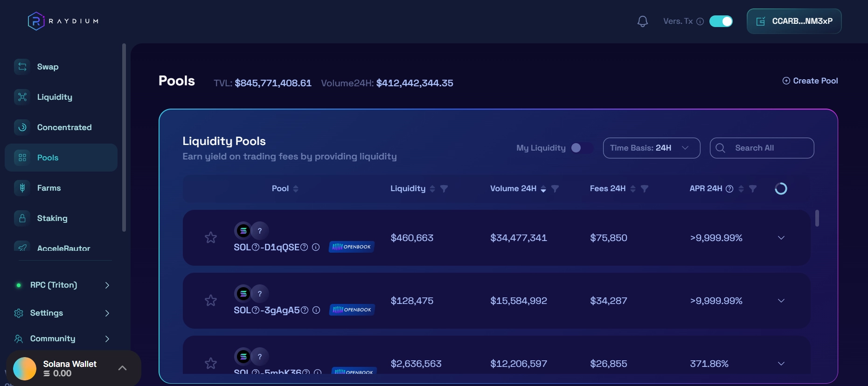
Task: Expand the SOL-3gAgA5 pool row
Action: click(781, 301)
